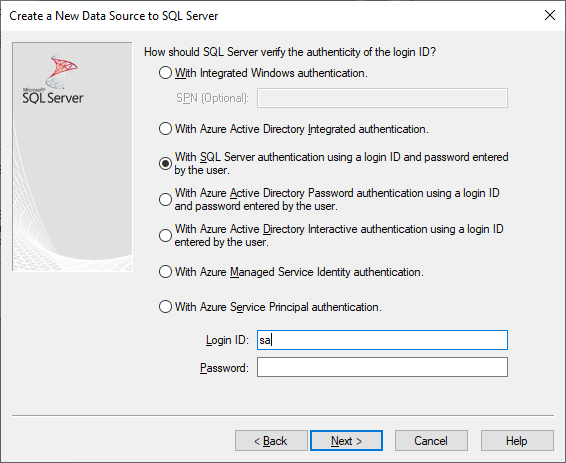Viewport: 566px width, 463px height.
Task: Go to previous step with Back button
Action: pyautogui.click(x=271, y=441)
